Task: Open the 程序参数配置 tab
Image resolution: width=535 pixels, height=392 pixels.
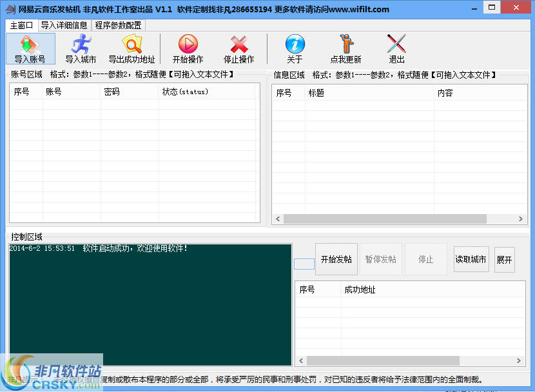Action: [118, 25]
